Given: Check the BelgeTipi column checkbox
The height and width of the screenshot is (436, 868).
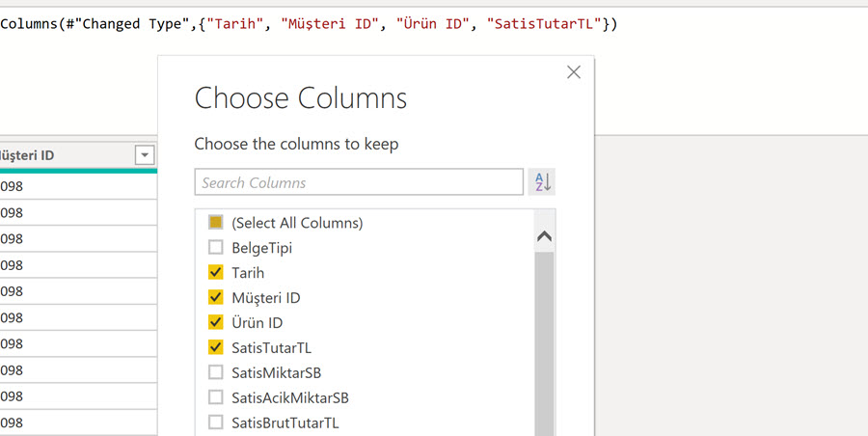Looking at the screenshot, I should [x=215, y=248].
